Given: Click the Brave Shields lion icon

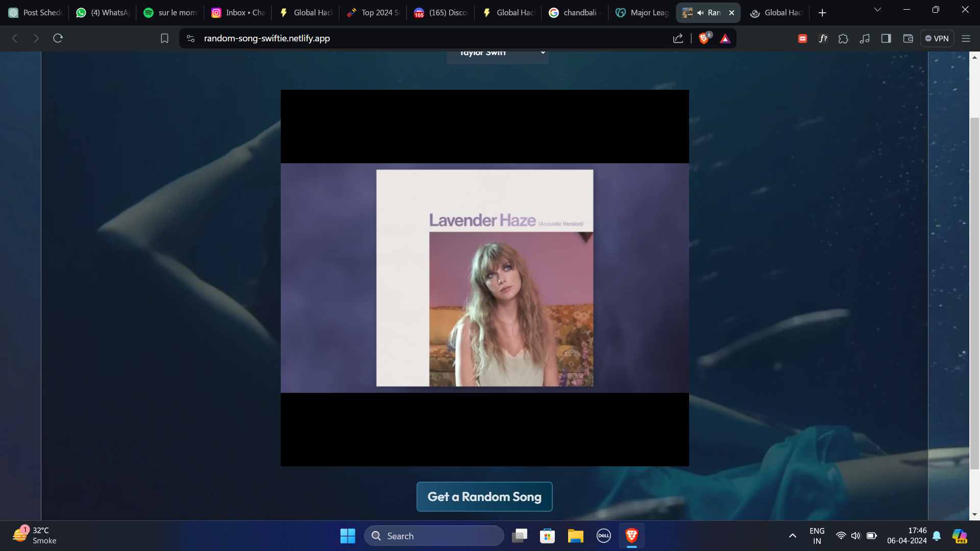Looking at the screenshot, I should pyautogui.click(x=704, y=38).
